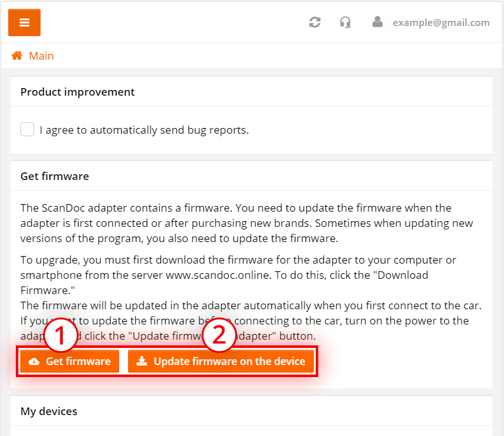Click the Get firmware button
Screen dimensions: 504x436
70,361
